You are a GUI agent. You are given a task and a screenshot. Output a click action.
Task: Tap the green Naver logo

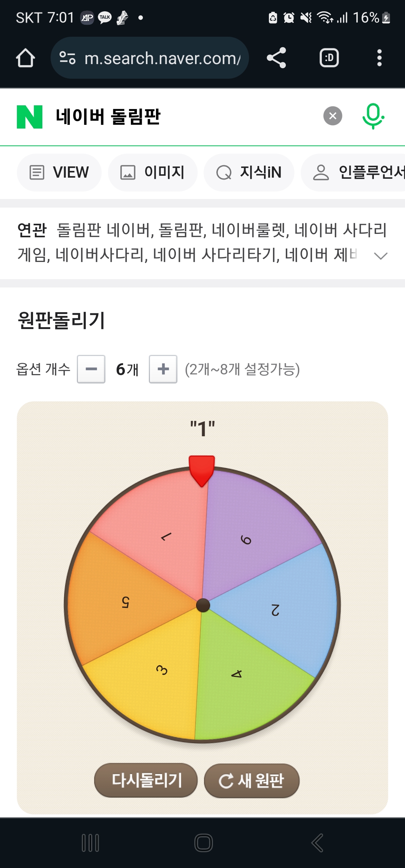pos(30,117)
